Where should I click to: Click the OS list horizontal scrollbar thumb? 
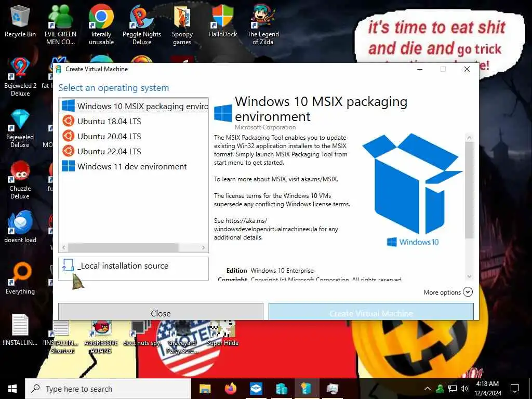123,248
